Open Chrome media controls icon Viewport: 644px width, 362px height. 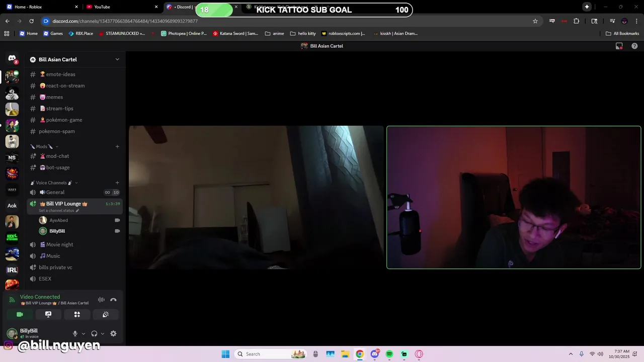(x=612, y=21)
